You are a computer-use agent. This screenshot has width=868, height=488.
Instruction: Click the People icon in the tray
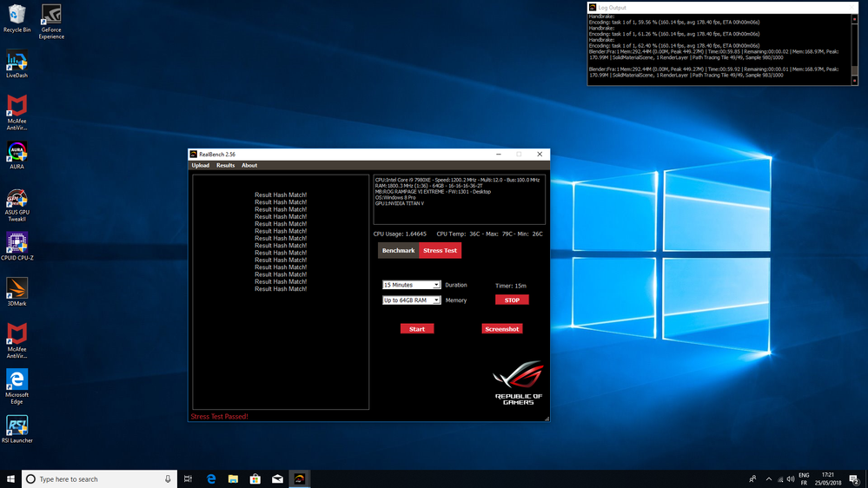click(752, 479)
